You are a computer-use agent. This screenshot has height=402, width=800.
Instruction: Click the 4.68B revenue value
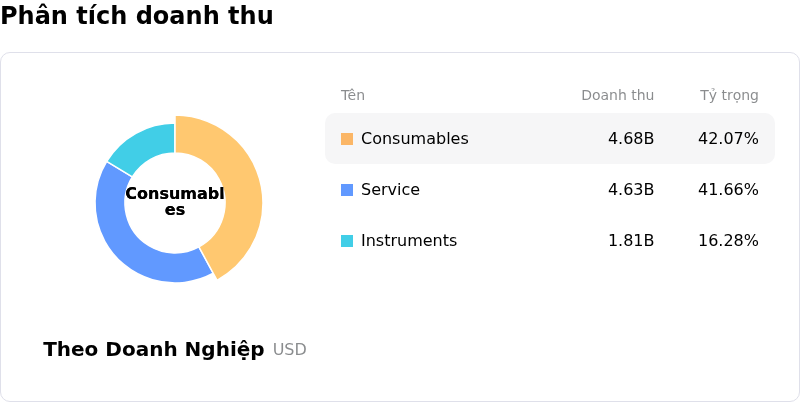(631, 139)
